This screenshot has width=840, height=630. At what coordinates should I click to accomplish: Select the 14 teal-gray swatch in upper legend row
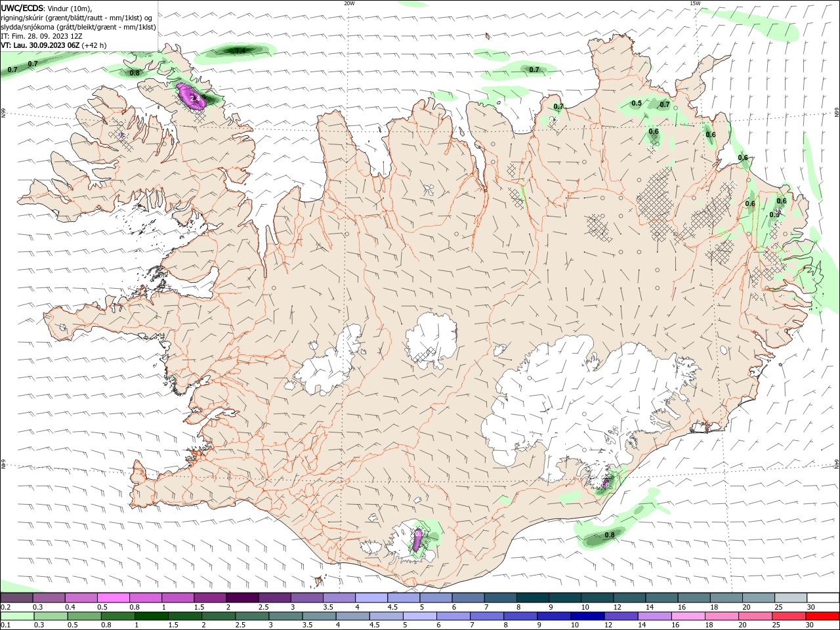(661, 598)
